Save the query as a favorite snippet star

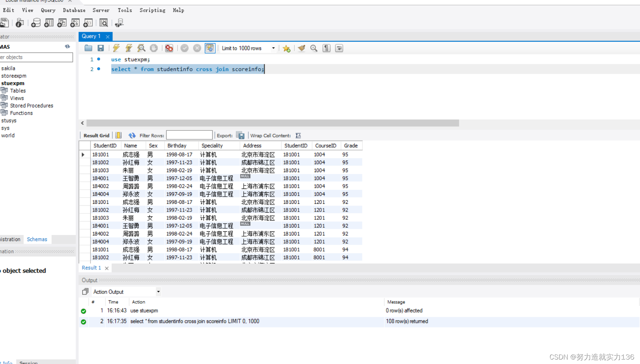tap(286, 48)
